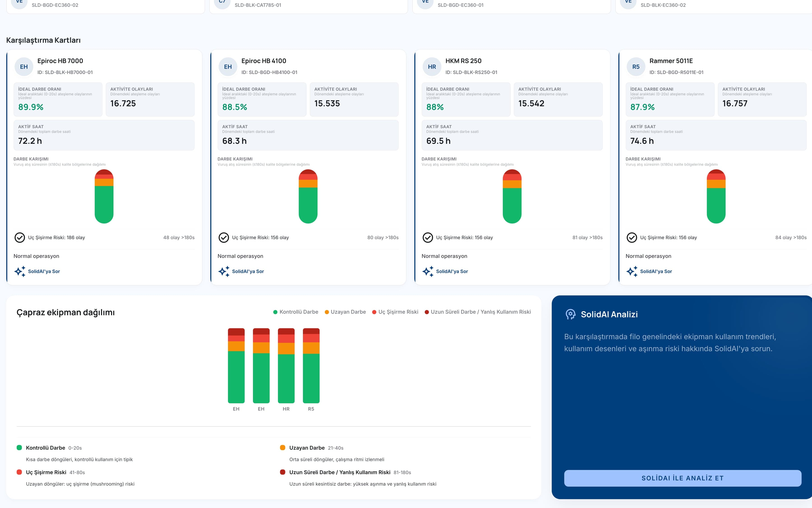Screen dimensions: 812x508
Task: Click the 72.2 h aktif saat value
Action: click(x=30, y=141)
